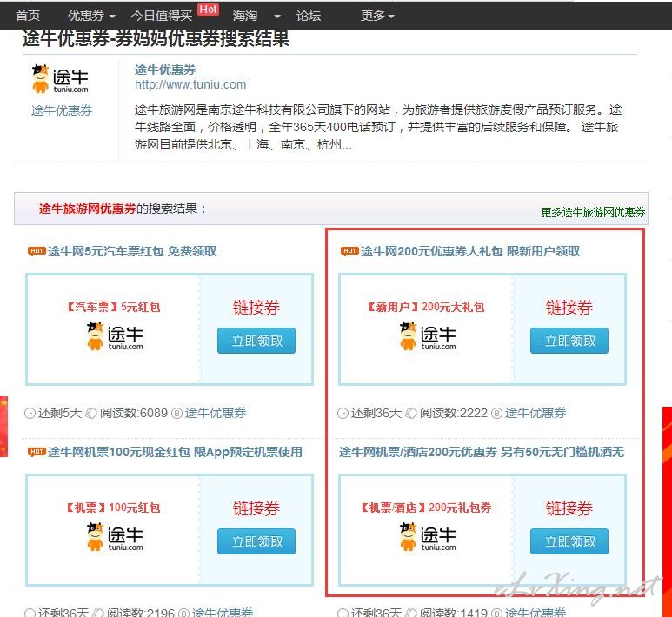Visit http://www.tuniu.com link
The height and width of the screenshot is (617, 672).
pos(190,84)
